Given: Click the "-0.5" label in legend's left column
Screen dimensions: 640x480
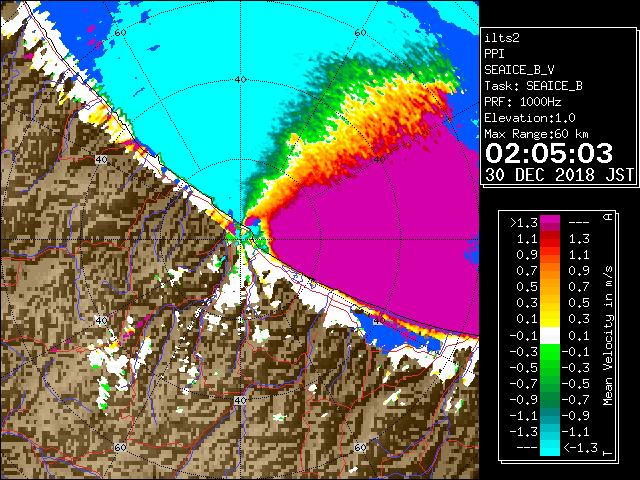Looking at the screenshot, I should tap(523, 367).
